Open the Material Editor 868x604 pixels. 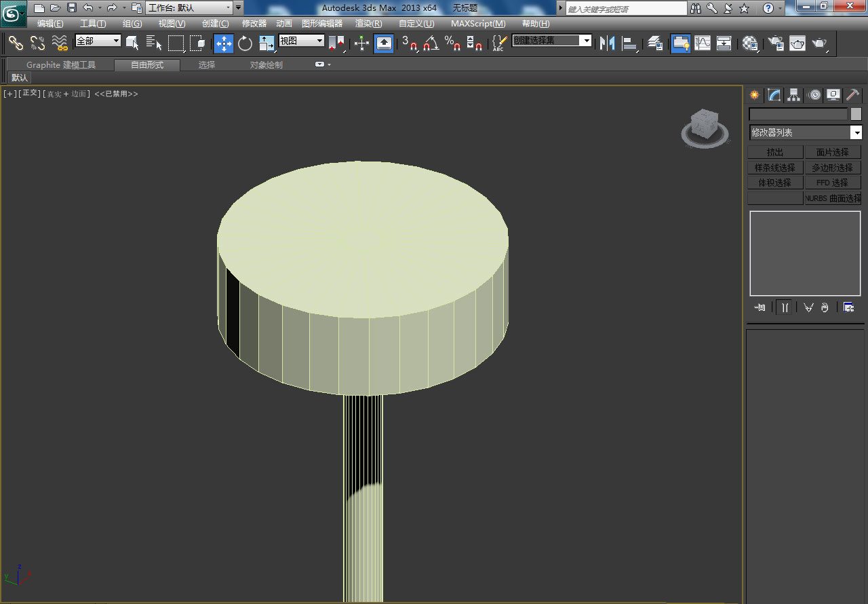749,43
